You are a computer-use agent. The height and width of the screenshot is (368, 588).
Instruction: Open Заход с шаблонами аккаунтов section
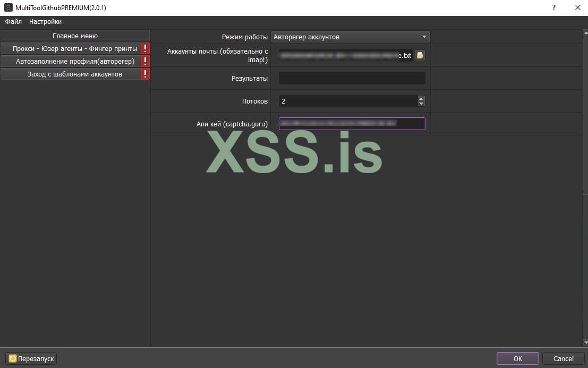(71, 74)
